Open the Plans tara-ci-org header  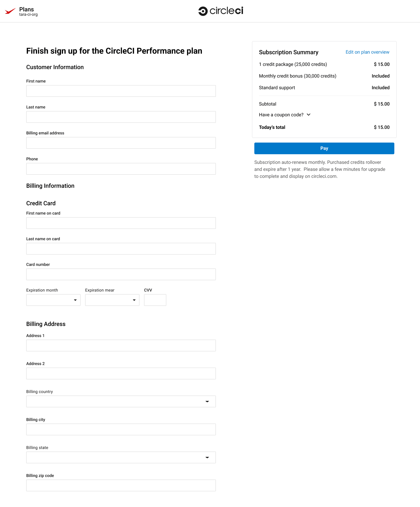(28, 11)
